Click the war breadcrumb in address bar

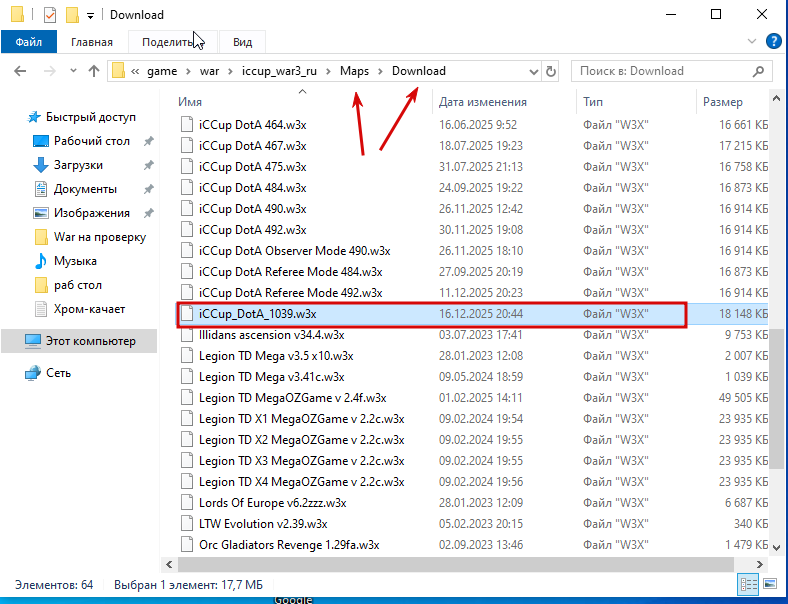tap(209, 71)
